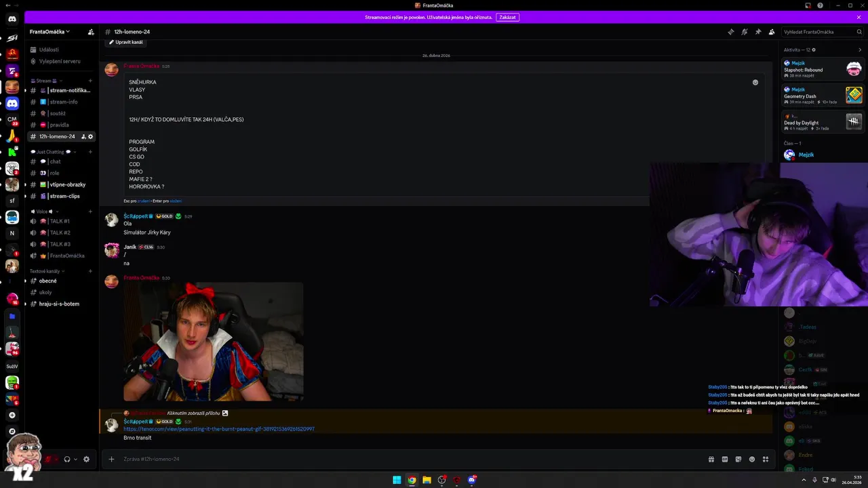The width and height of the screenshot is (868, 488).
Task: Collapse the Just Chatting category
Action: coord(53,152)
